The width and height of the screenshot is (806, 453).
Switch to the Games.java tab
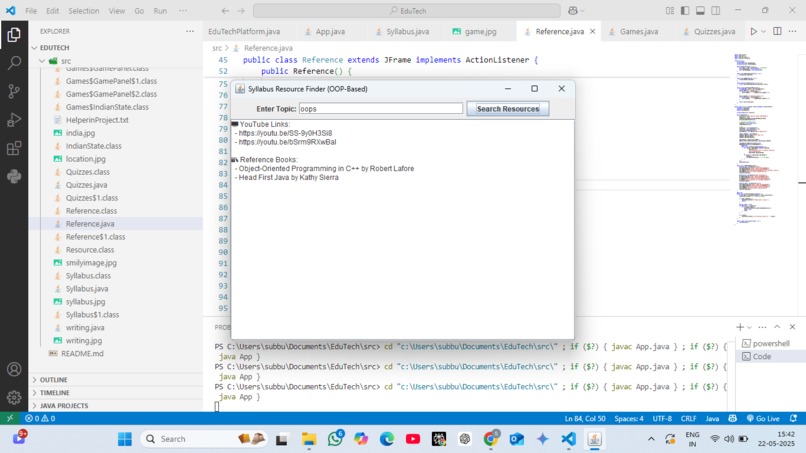click(639, 31)
